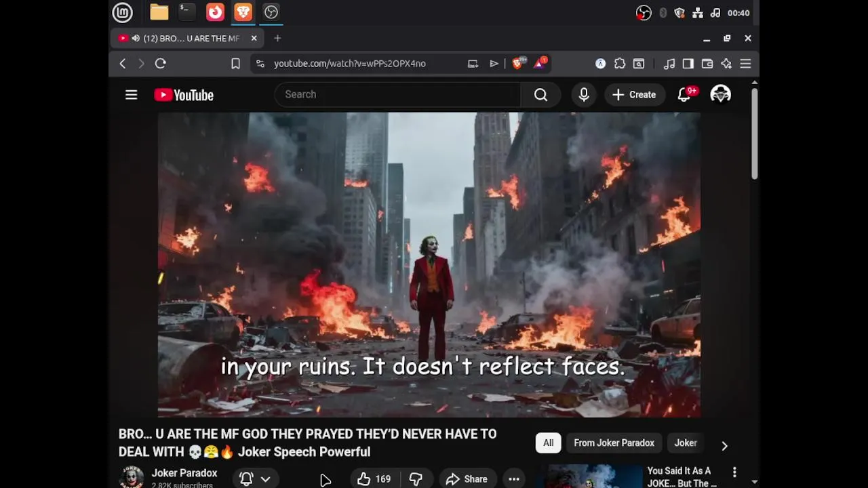The height and width of the screenshot is (488, 868).
Task: Open the Extensions puzzle piece icon
Action: [x=620, y=64]
